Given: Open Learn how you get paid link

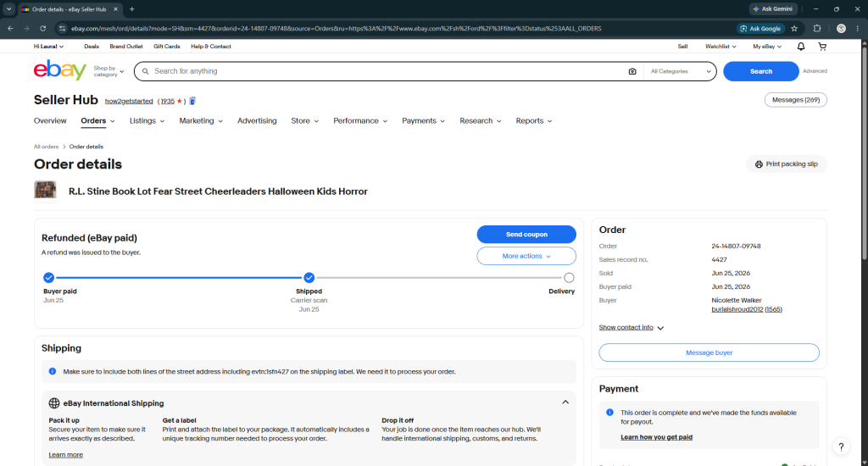Looking at the screenshot, I should tap(656, 437).
